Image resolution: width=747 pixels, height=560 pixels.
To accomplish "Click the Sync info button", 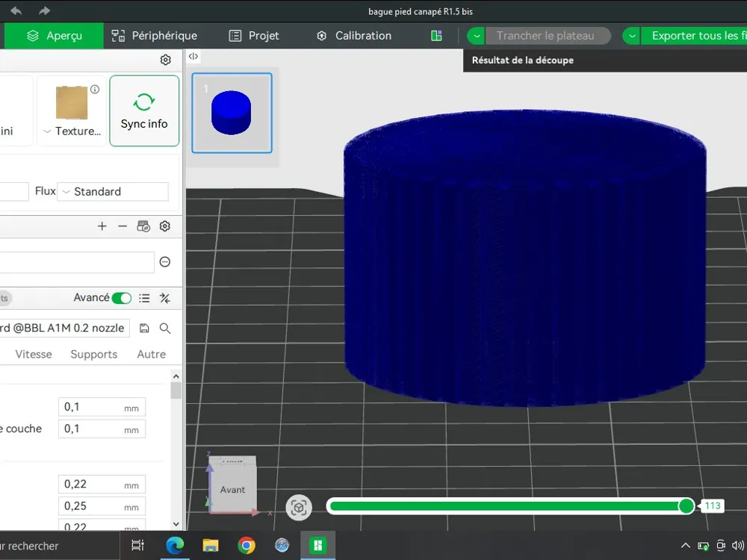I will (144, 111).
